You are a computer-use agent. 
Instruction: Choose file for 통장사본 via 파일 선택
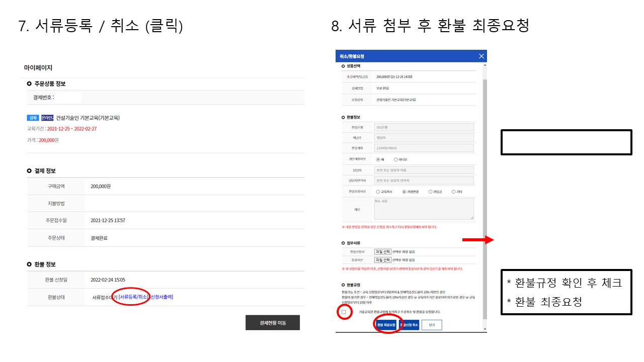coord(382,260)
